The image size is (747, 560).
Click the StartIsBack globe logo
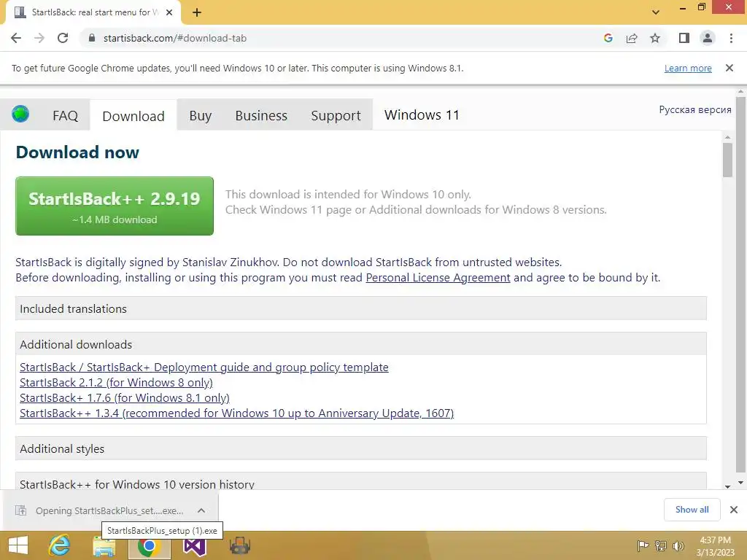tap(20, 114)
